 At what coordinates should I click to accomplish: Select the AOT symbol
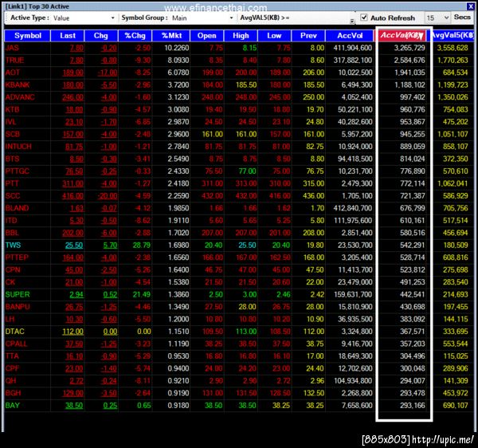tap(13, 73)
